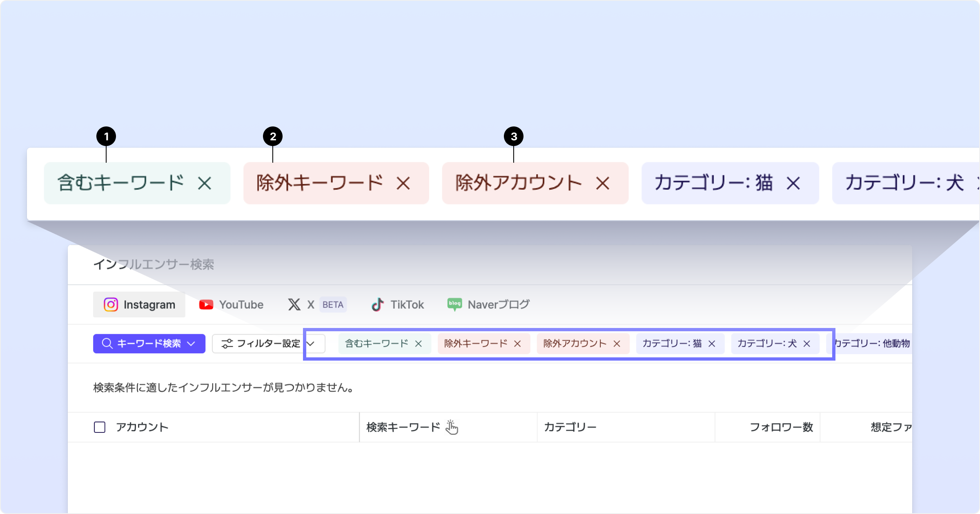The width and height of the screenshot is (980, 514).
Task: Click X on small 除外アカウント chip
Action: 617,343
